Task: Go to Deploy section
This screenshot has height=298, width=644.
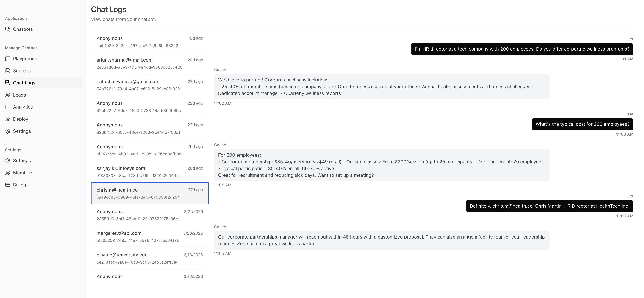Action: click(x=42, y=119)
